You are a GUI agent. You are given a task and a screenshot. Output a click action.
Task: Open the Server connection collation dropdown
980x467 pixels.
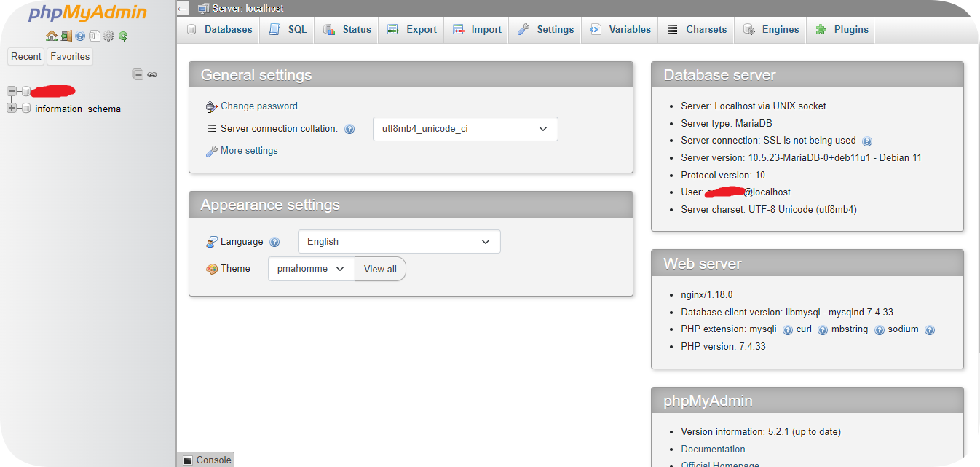[x=465, y=129]
